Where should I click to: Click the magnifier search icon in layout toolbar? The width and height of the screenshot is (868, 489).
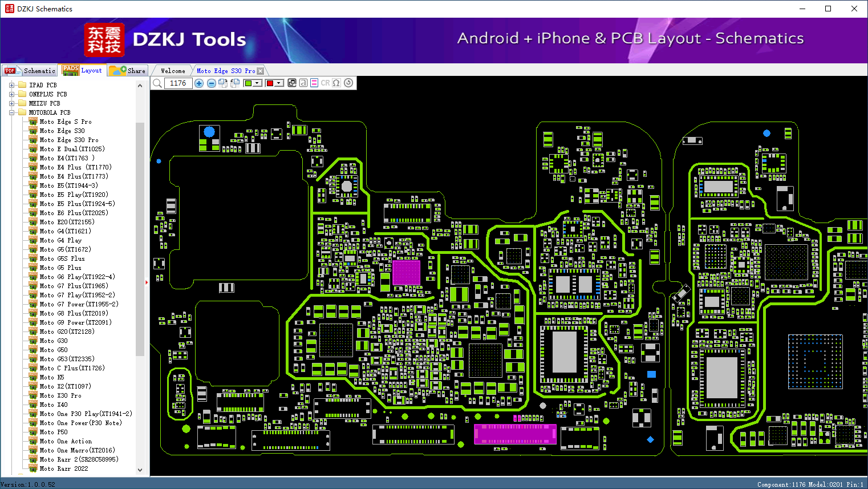tap(157, 83)
